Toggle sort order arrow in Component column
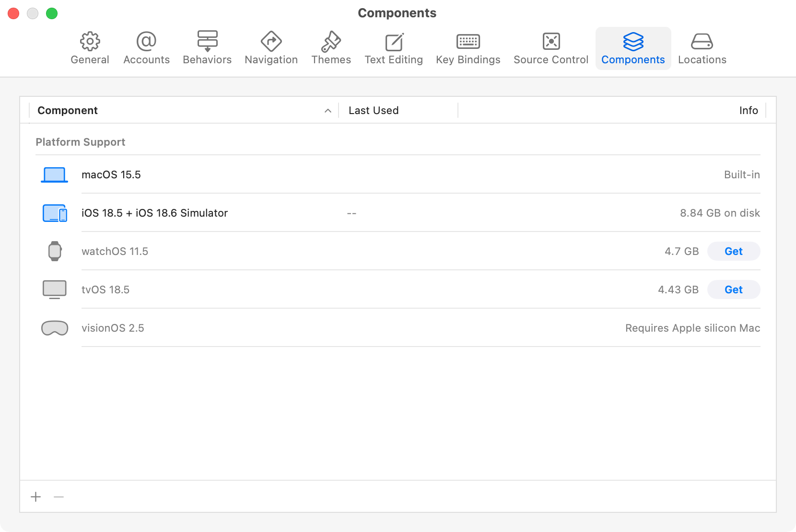The height and width of the screenshot is (532, 796). tap(328, 111)
